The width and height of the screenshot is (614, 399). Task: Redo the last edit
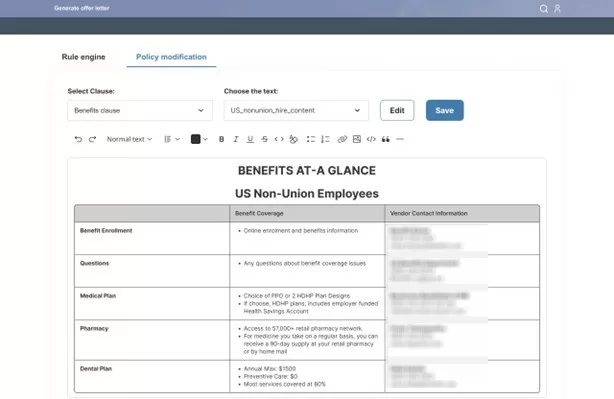(x=92, y=139)
